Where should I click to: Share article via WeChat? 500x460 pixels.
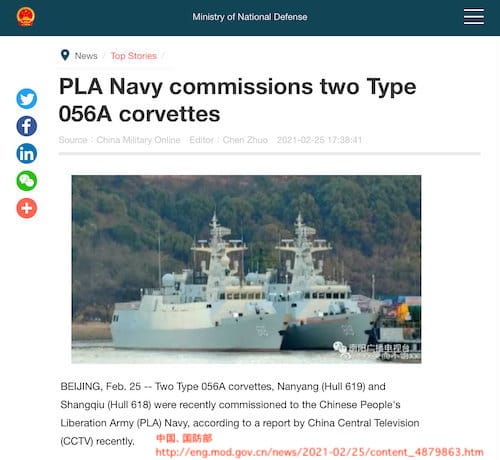pos(27,181)
